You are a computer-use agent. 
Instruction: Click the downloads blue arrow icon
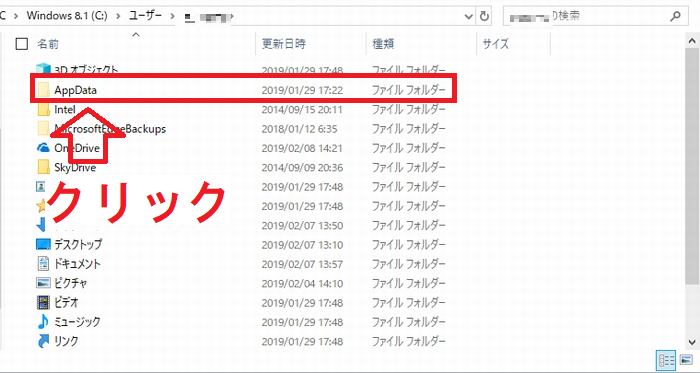pos(41,225)
